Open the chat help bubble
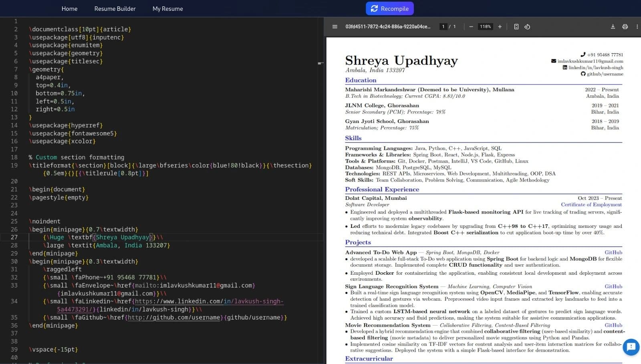Viewport: 641px width, 364px height. [631, 347]
